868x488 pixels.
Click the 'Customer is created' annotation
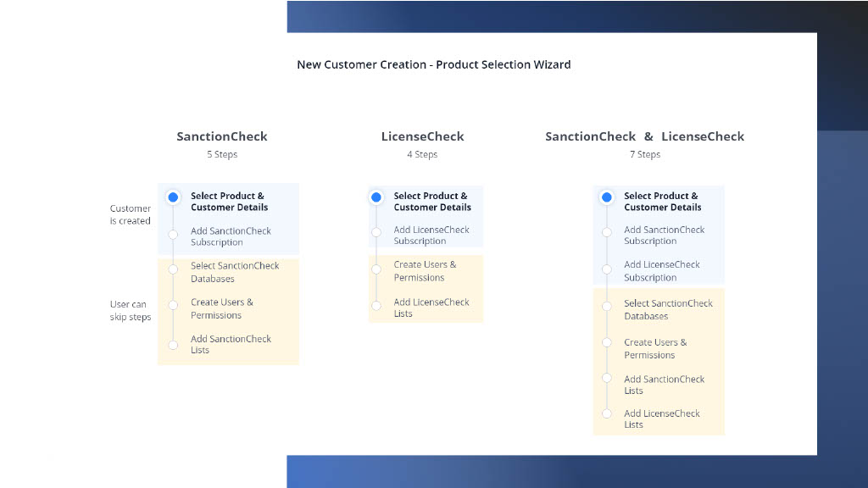(130, 214)
